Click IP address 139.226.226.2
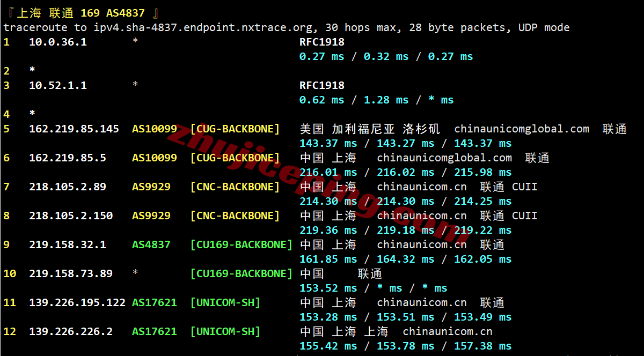 click(71, 331)
